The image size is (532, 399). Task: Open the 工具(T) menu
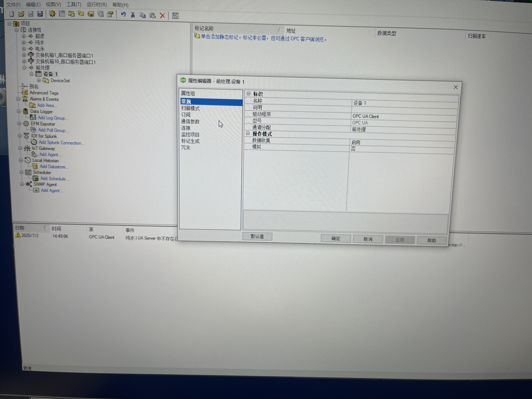(x=74, y=5)
